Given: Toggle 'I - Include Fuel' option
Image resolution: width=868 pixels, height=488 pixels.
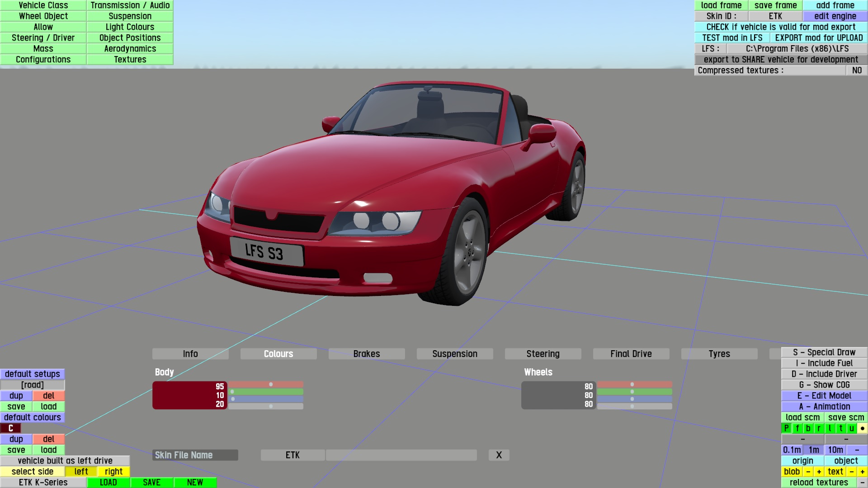Looking at the screenshot, I should [x=824, y=363].
